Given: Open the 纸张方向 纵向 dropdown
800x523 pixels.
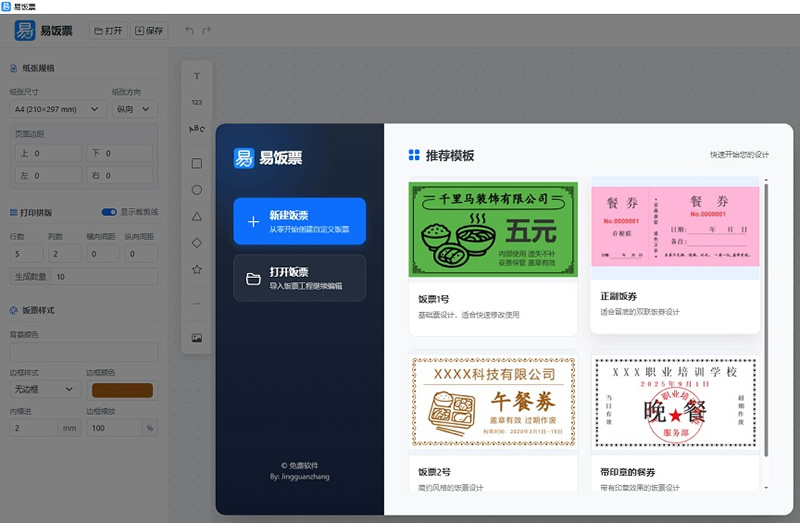Looking at the screenshot, I should pos(134,109).
